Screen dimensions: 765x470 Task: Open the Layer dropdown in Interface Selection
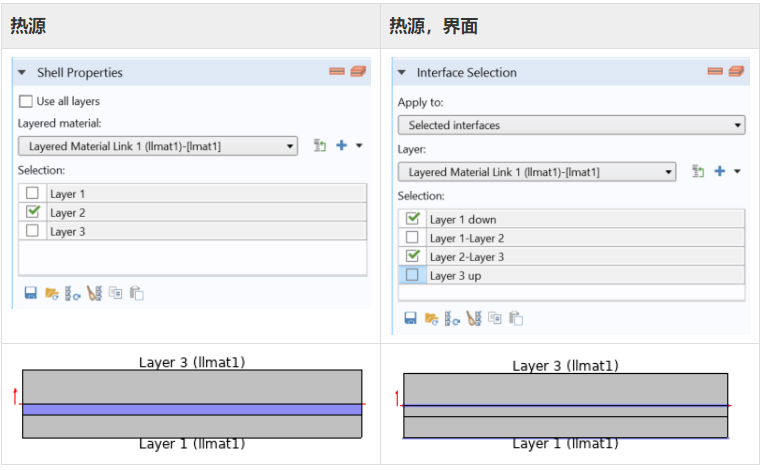coord(537,172)
